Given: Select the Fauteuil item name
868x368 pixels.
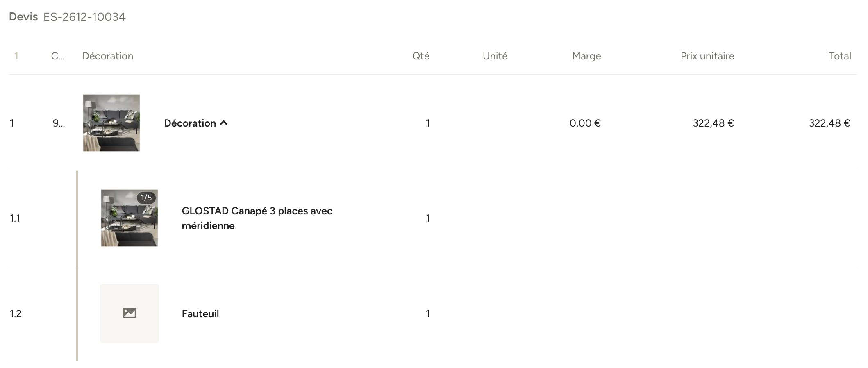Looking at the screenshot, I should (x=200, y=313).
